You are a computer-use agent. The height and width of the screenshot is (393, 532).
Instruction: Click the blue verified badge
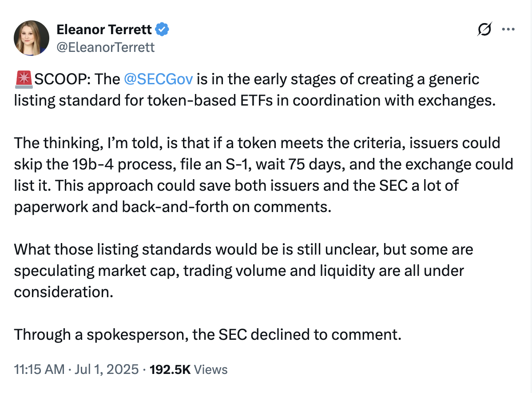tap(162, 30)
